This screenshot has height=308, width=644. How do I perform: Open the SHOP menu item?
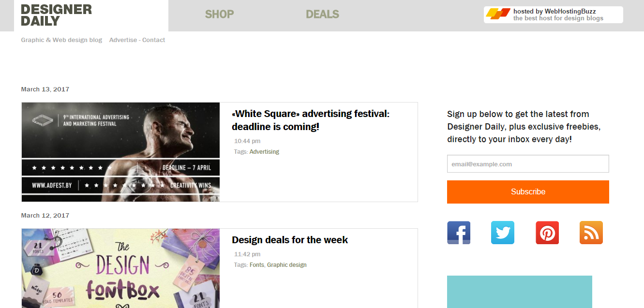(x=220, y=15)
